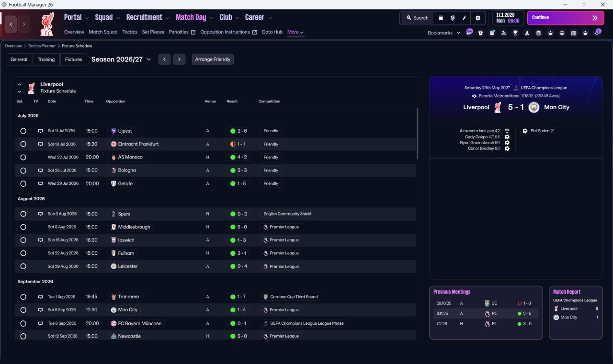Viewport: 613px width, 364px height.
Task: Switch to the Training tab
Action: [46, 59]
